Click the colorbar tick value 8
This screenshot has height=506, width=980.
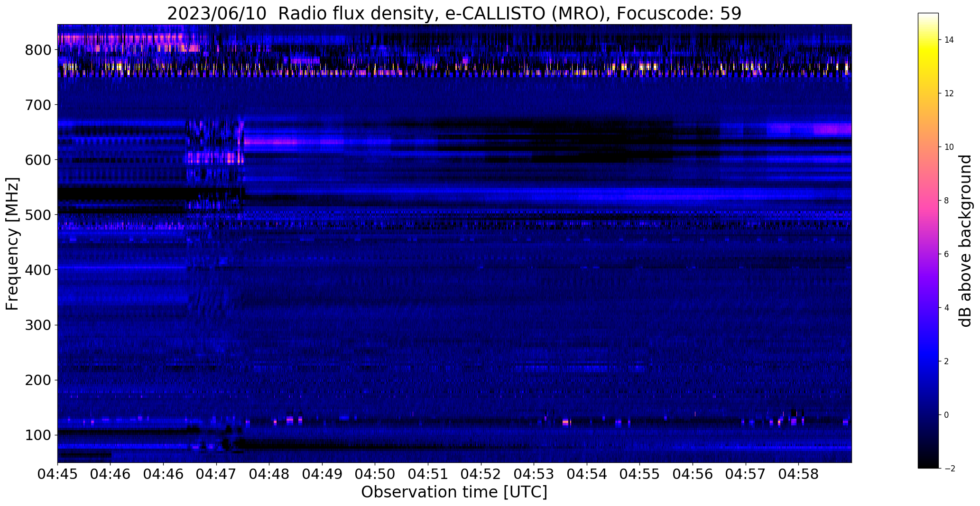[946, 201]
